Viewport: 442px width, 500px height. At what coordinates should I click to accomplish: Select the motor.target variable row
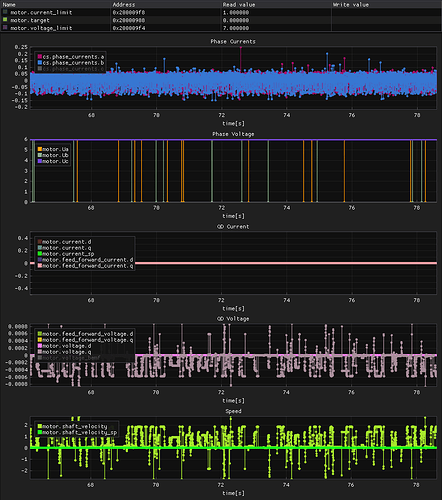[221, 20]
